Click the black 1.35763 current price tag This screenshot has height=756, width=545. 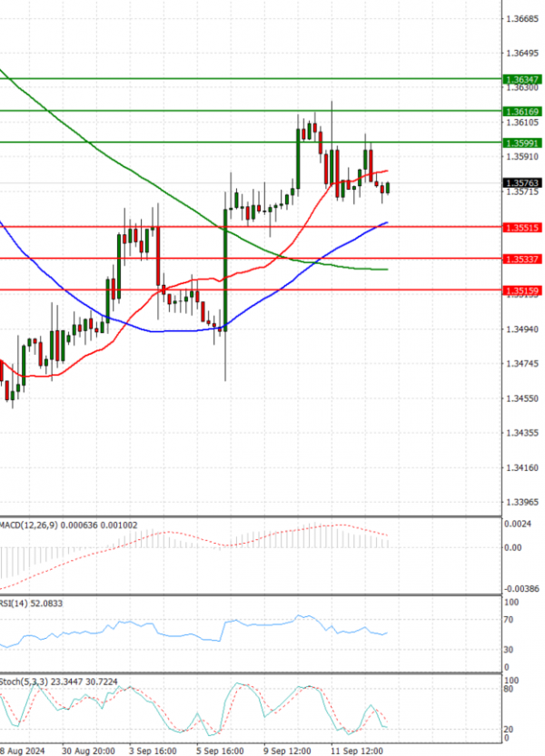(x=522, y=182)
